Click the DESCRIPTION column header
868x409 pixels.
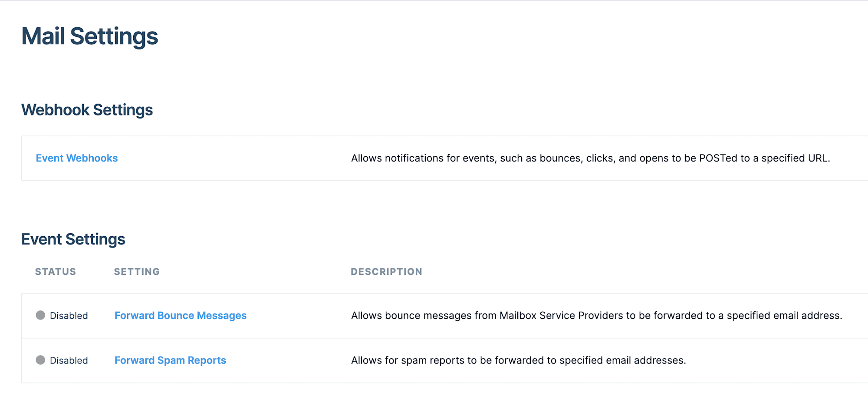tap(386, 272)
